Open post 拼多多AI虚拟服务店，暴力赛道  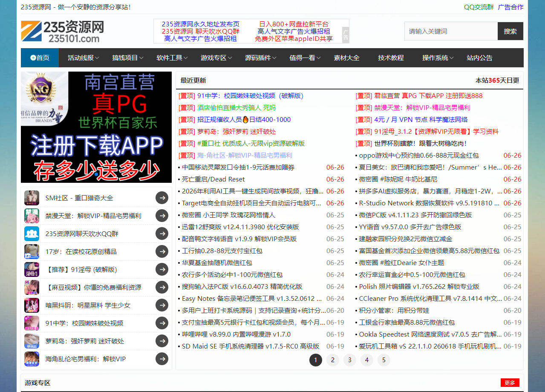tap(430, 191)
